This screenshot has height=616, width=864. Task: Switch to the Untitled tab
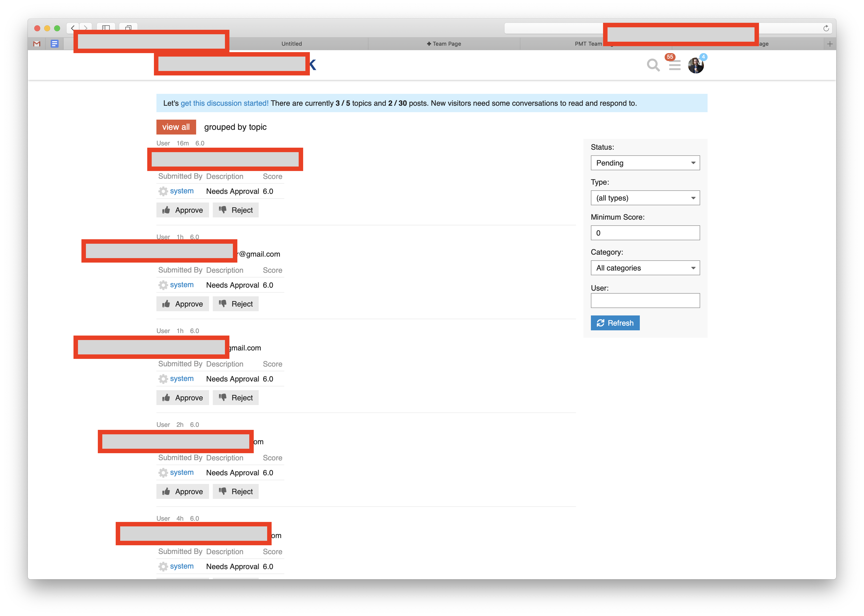click(x=291, y=44)
